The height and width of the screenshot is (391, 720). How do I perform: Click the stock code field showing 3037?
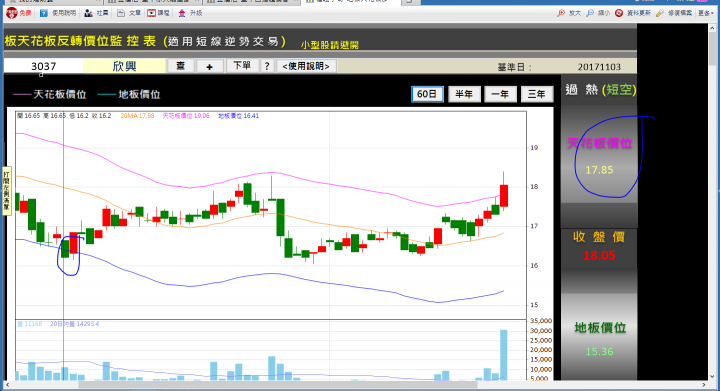coord(44,66)
